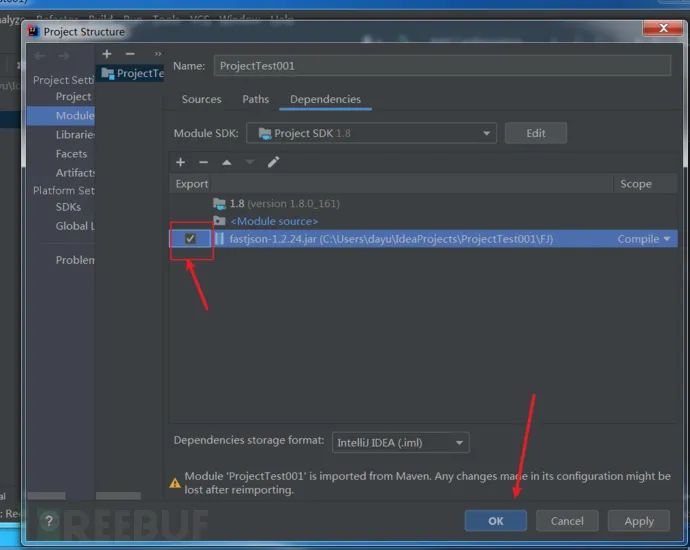Edit the dependency with the pencil icon
Image resolution: width=690 pixels, height=550 pixels.
point(273,162)
